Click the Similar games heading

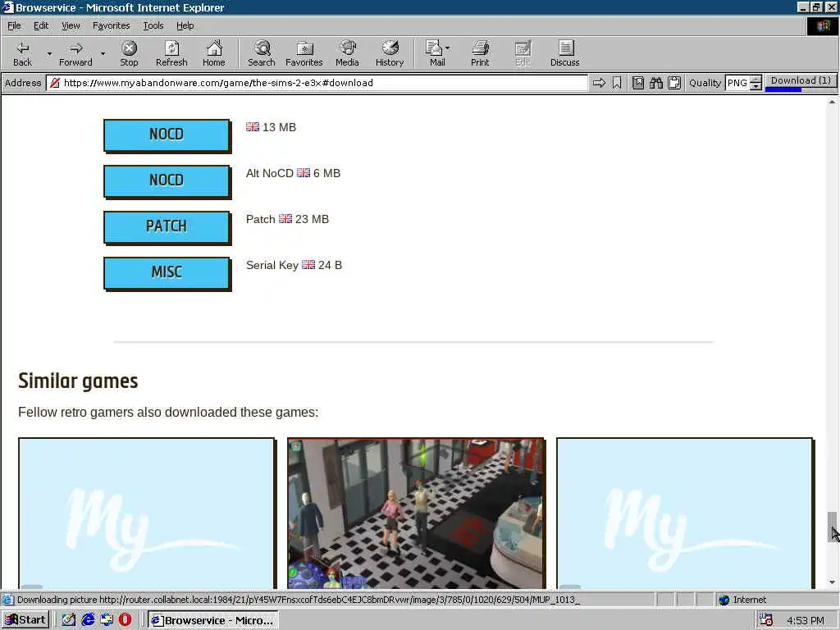78,381
